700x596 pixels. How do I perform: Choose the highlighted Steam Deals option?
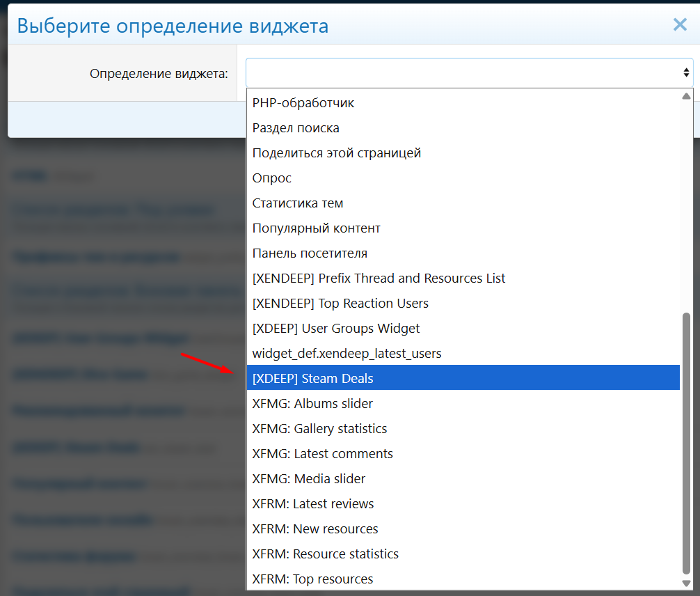[x=313, y=379]
